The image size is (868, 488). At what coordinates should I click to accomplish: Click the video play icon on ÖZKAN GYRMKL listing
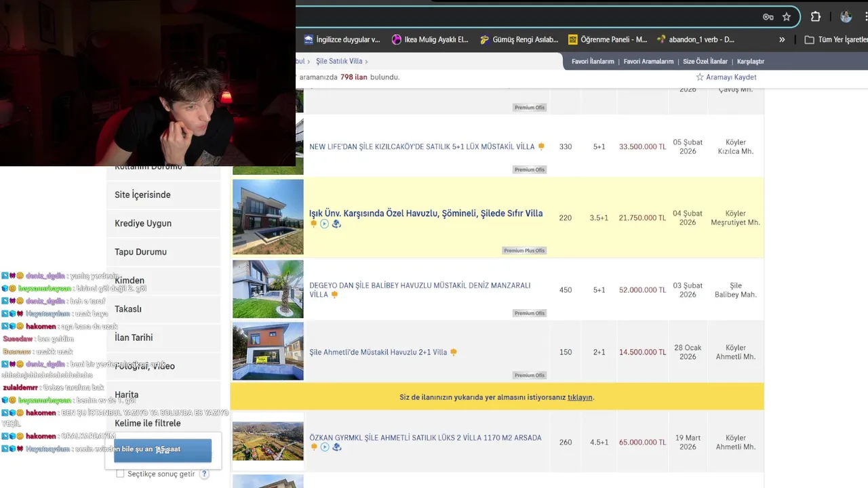[x=324, y=447]
